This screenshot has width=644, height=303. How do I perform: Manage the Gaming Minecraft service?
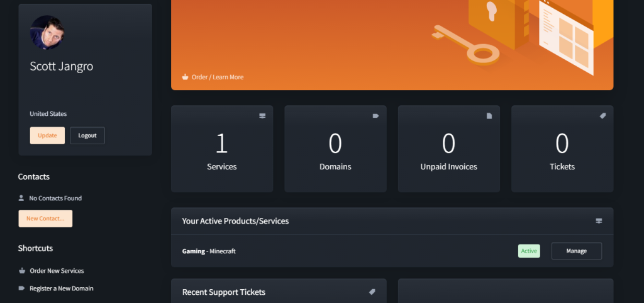(x=577, y=251)
